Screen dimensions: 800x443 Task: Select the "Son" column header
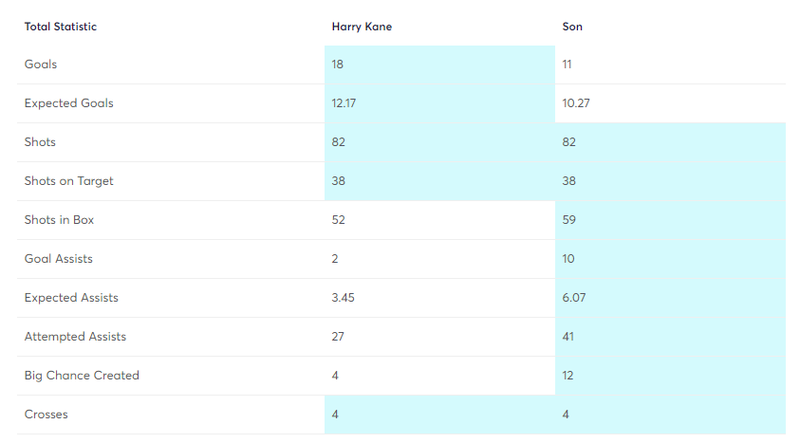[572, 27]
